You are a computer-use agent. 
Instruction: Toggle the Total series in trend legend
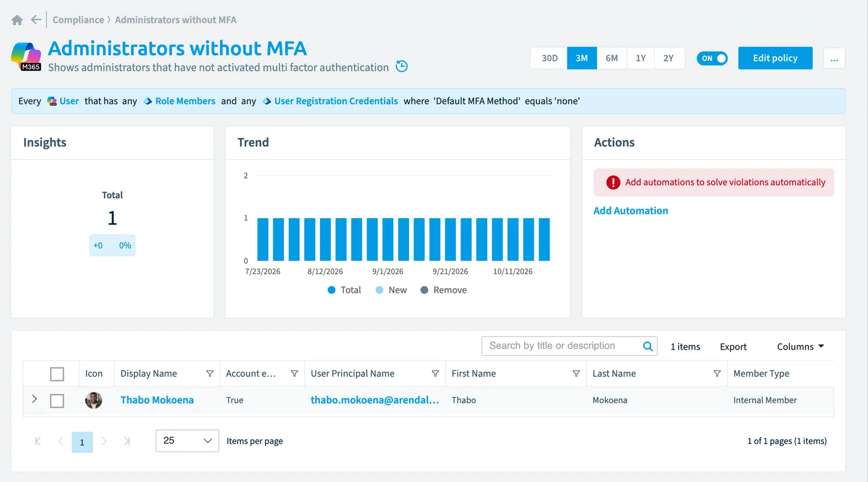coord(344,290)
